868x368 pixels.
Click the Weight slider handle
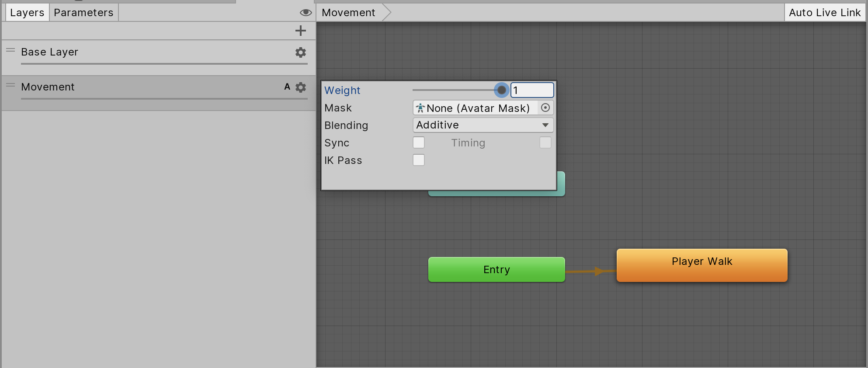point(501,90)
